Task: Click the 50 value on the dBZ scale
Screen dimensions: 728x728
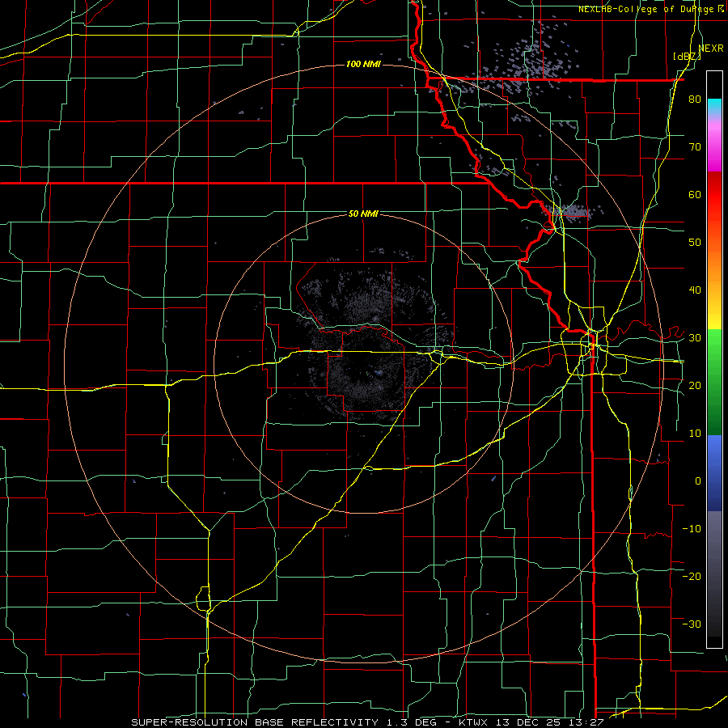Action: click(695, 243)
